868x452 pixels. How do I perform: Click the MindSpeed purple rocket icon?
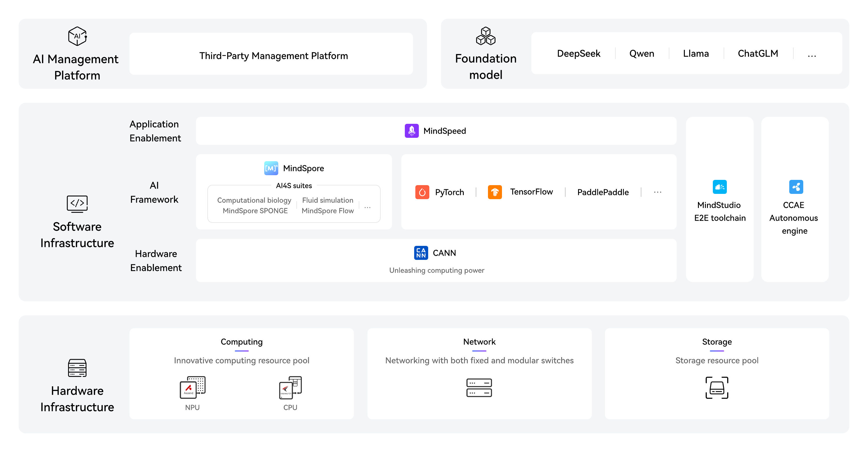412,131
